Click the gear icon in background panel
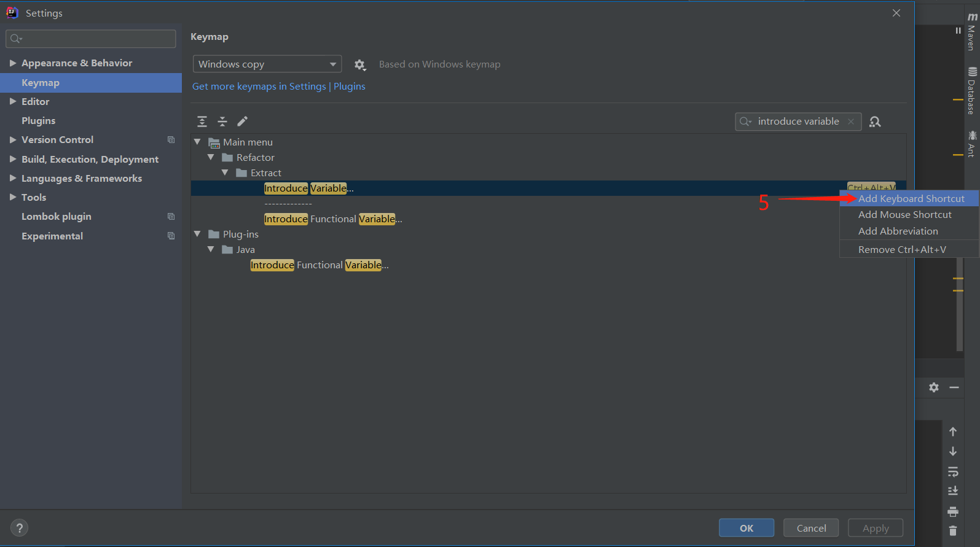The height and width of the screenshot is (547, 980). point(934,387)
